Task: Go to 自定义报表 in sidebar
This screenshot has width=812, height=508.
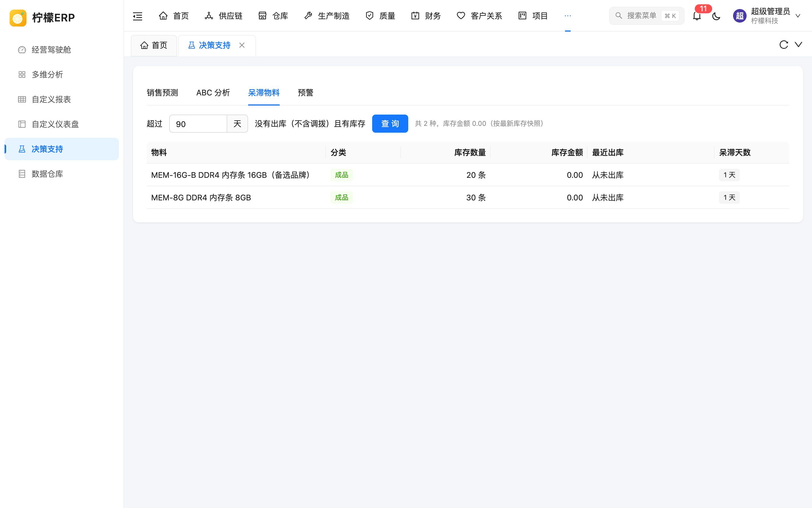Action: [62, 99]
